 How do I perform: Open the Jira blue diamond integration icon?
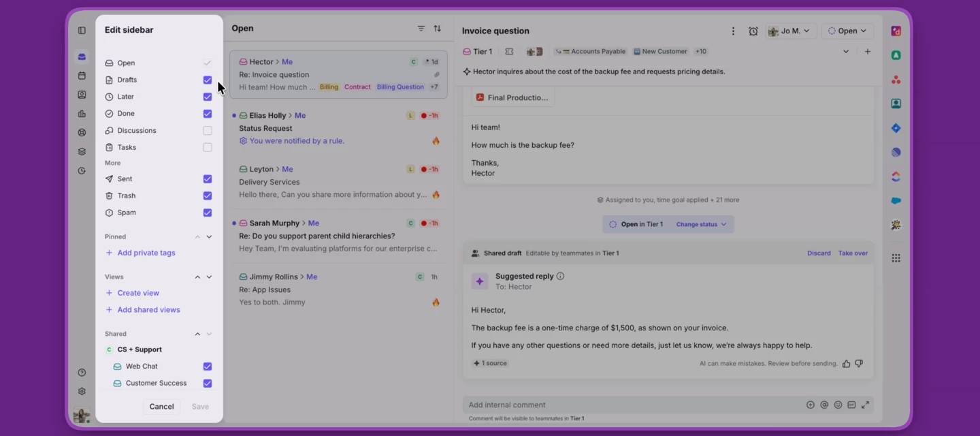tap(896, 128)
